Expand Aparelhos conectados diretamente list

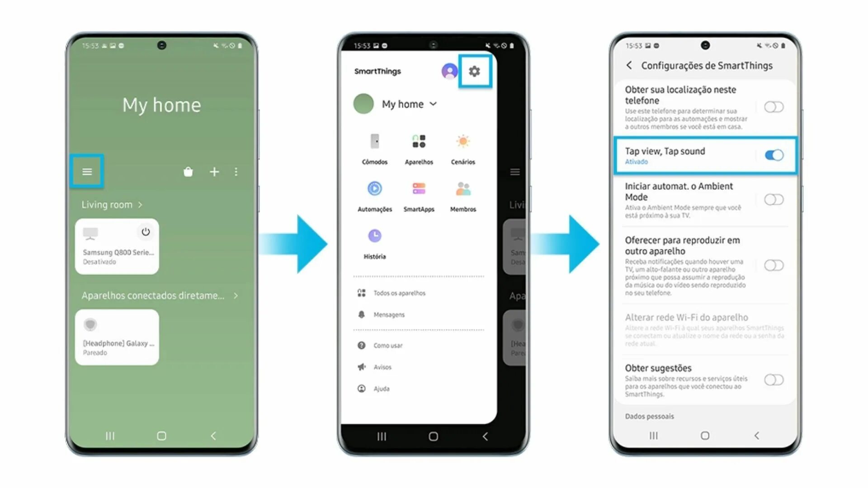pos(236,295)
